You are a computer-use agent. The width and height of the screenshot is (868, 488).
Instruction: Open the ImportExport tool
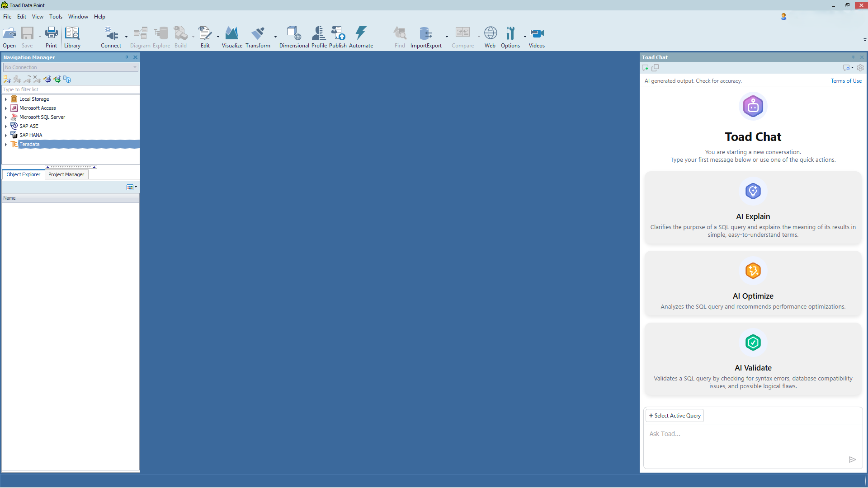[x=426, y=37]
